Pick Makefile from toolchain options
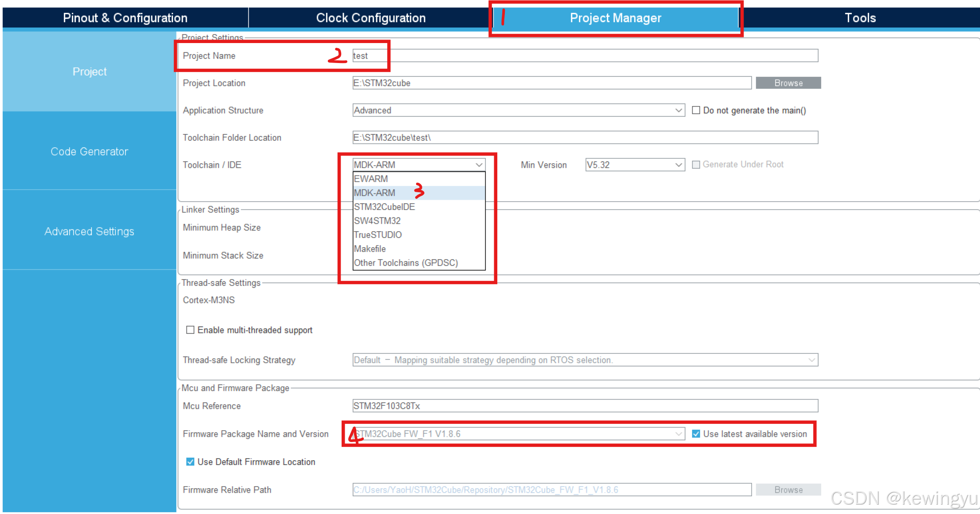 coord(370,249)
